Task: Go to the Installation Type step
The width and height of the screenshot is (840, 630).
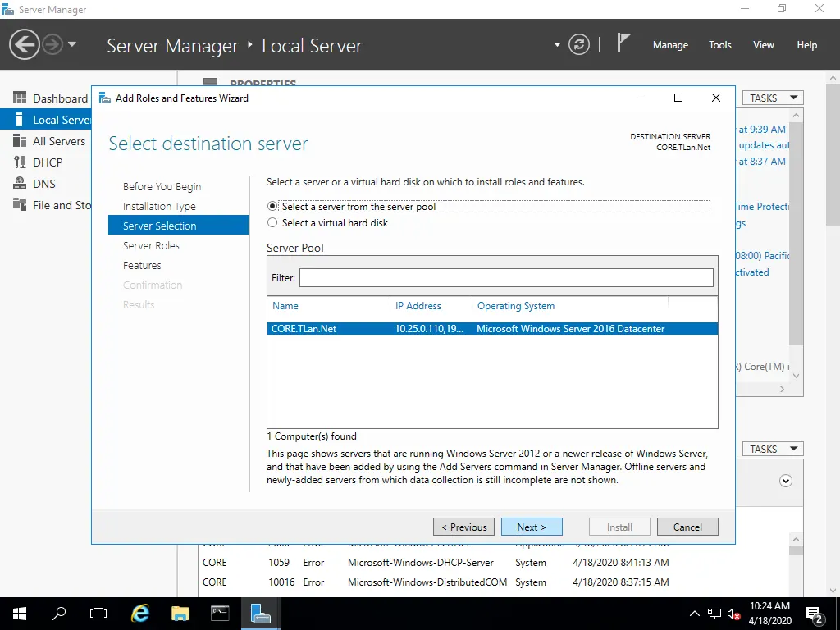Action: click(159, 206)
